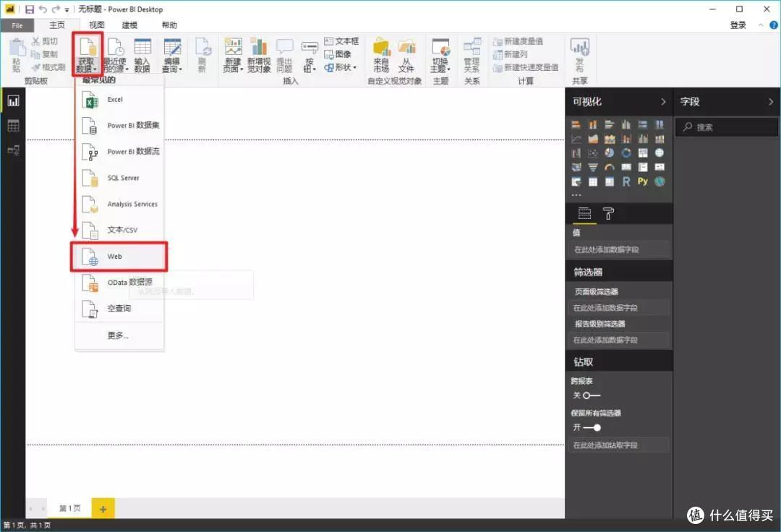Save the report with the floppy disk icon
781x532 pixels.
point(30,9)
